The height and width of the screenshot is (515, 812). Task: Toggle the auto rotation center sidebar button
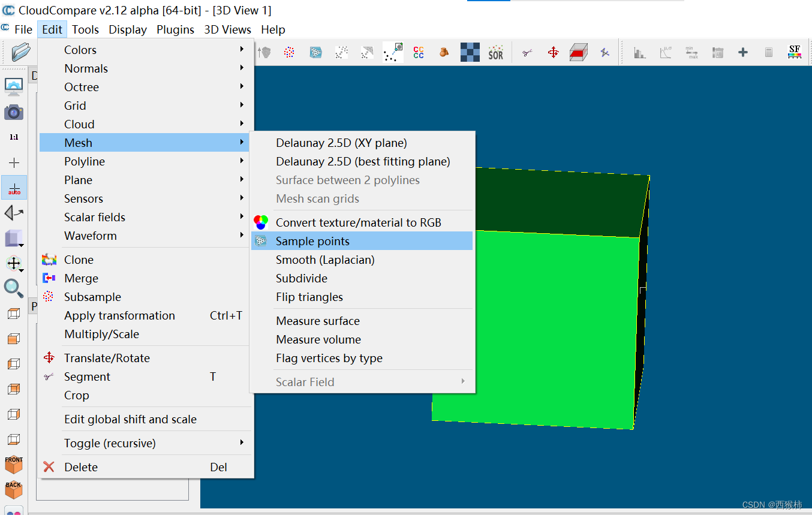point(14,188)
